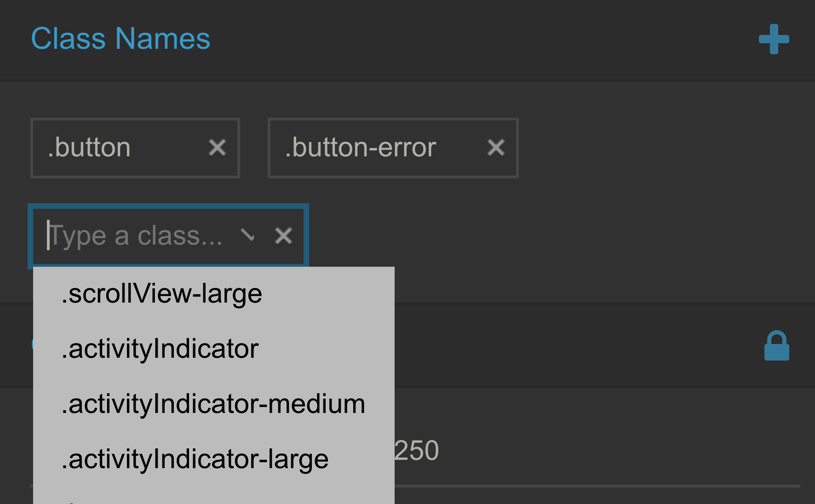The image size is (815, 504).
Task: Focus the Type a class text field
Action: point(138,236)
